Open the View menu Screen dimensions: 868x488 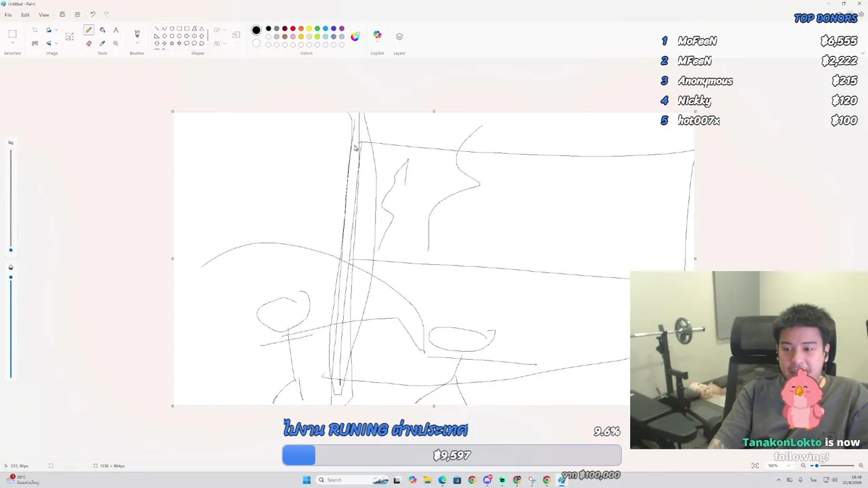point(44,15)
